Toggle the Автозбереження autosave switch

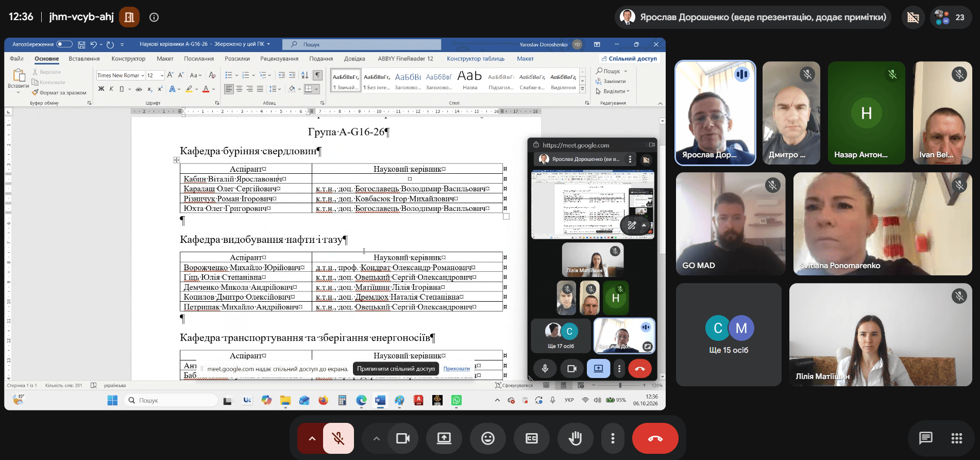click(x=64, y=44)
